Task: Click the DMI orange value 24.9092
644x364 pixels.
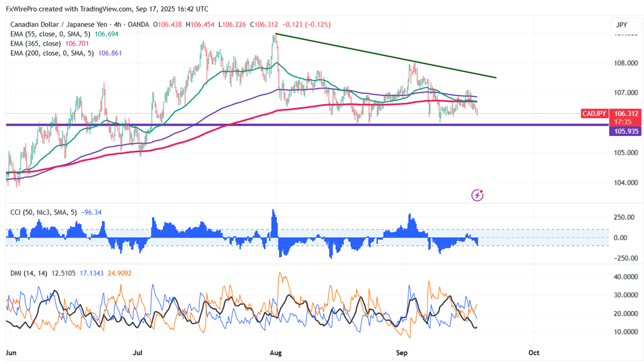Action: point(120,273)
